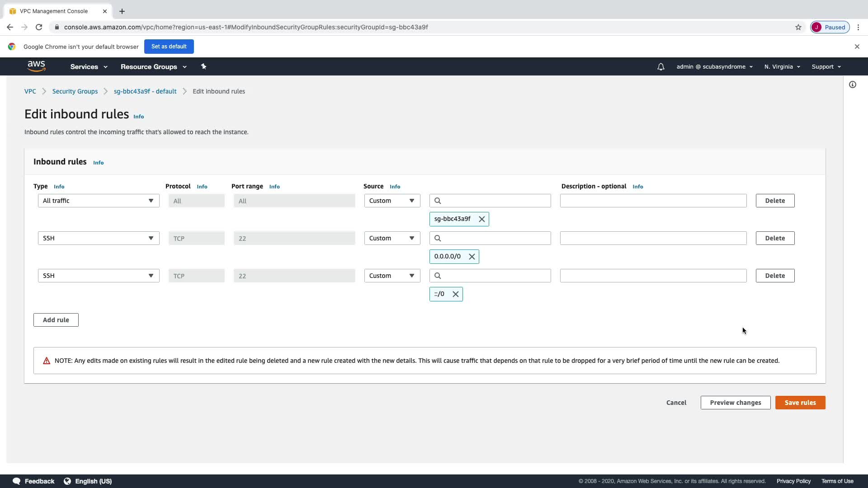Go to Security Groups breadcrumb link

75,91
